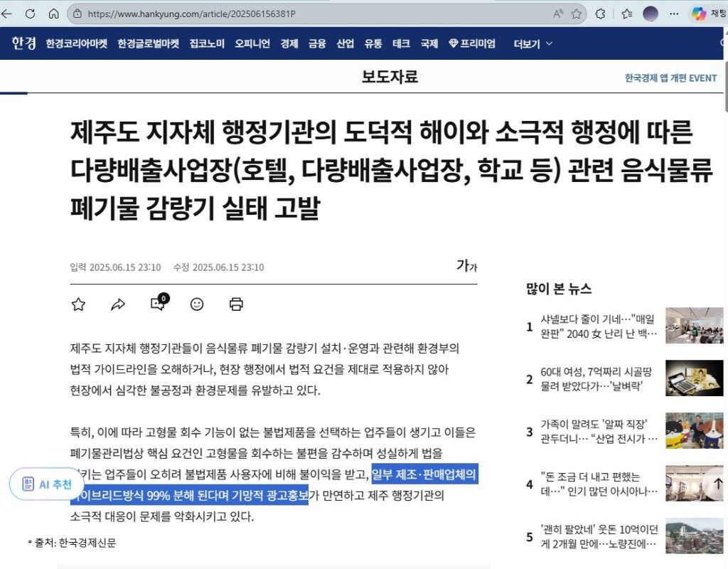Screen dimensions: 728x569
Task: Open 집코노미 menu
Action: (x=207, y=43)
